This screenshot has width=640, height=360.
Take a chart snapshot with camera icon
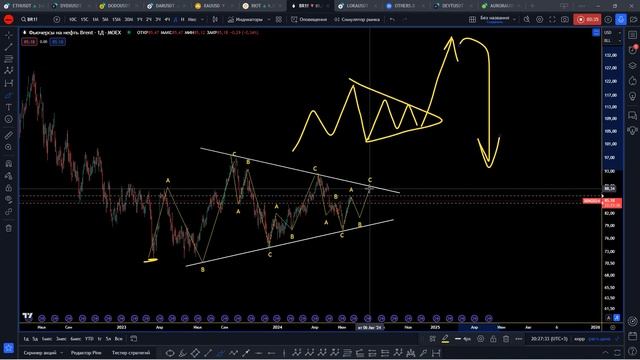click(565, 19)
